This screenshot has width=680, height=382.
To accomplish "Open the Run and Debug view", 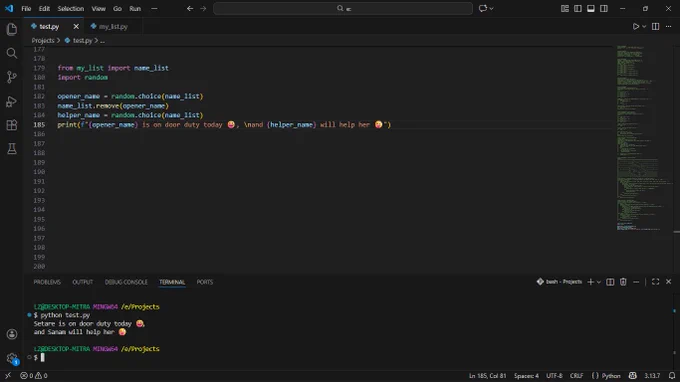I will [x=12, y=101].
